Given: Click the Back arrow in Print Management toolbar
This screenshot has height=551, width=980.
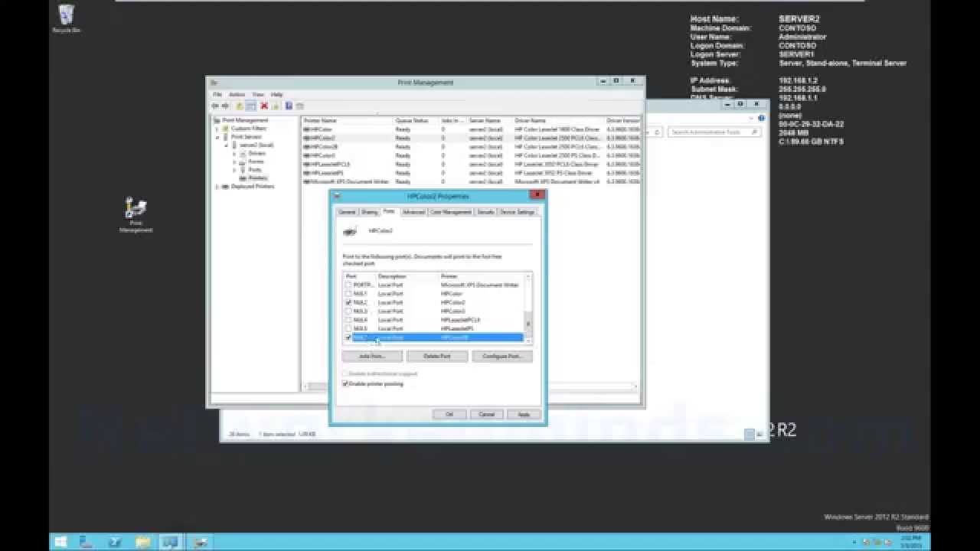Looking at the screenshot, I should click(215, 106).
